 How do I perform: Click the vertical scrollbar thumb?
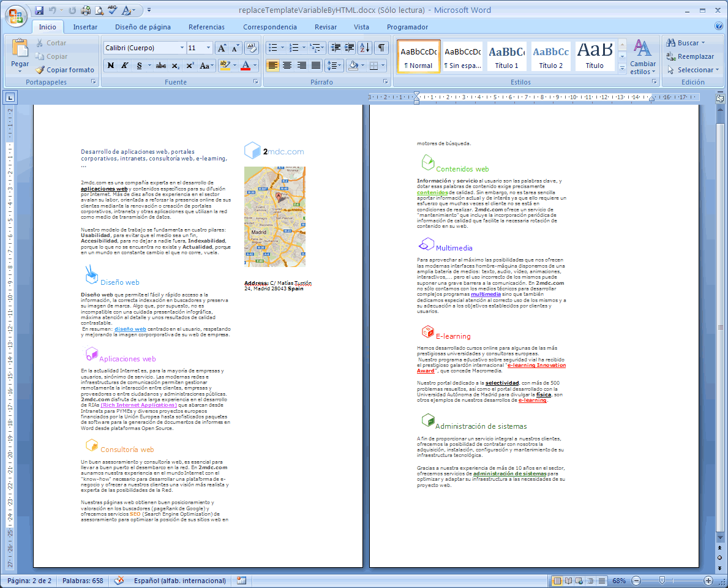720,328
